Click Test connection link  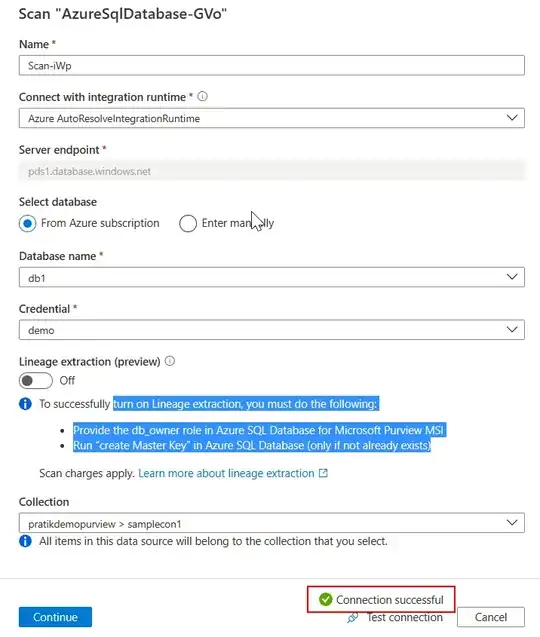[x=404, y=618]
